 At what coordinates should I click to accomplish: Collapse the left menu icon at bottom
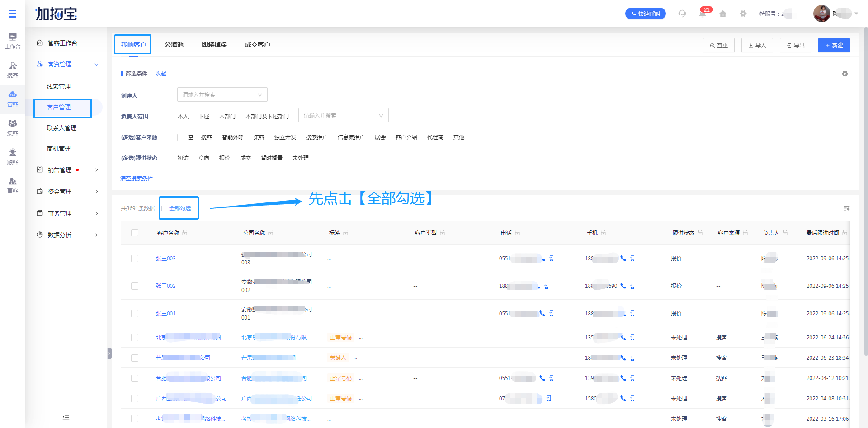coord(66,417)
